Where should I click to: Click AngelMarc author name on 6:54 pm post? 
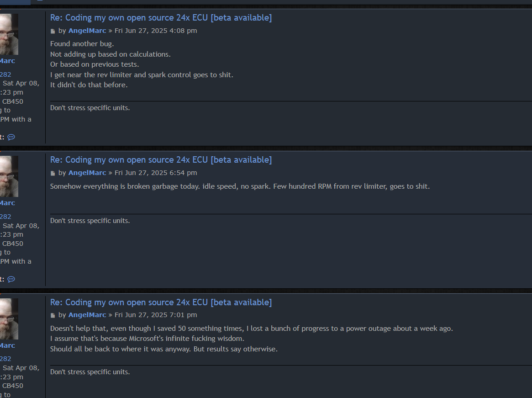87,173
